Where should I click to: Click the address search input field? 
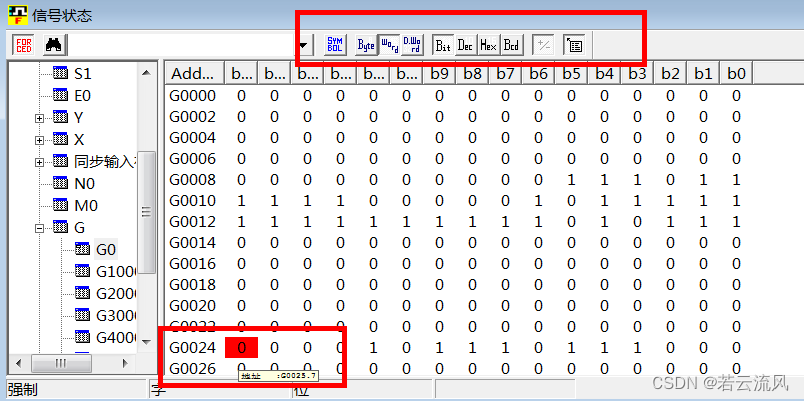pos(182,45)
